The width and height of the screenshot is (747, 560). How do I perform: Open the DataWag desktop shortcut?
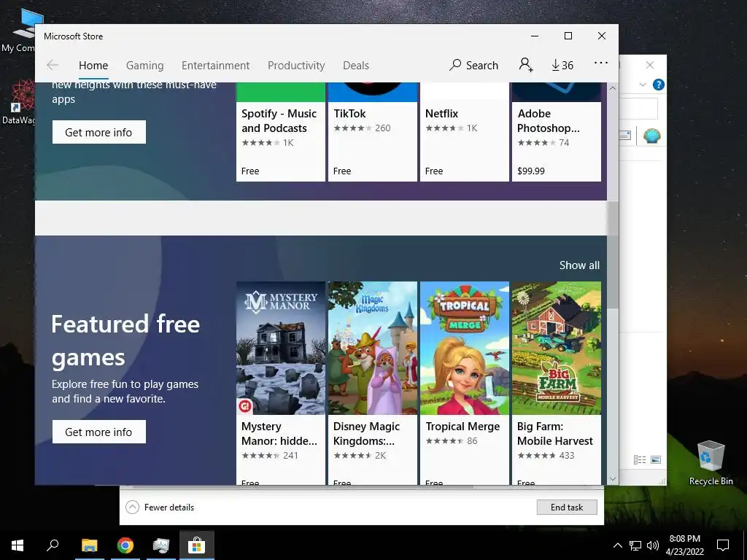[x=19, y=102]
